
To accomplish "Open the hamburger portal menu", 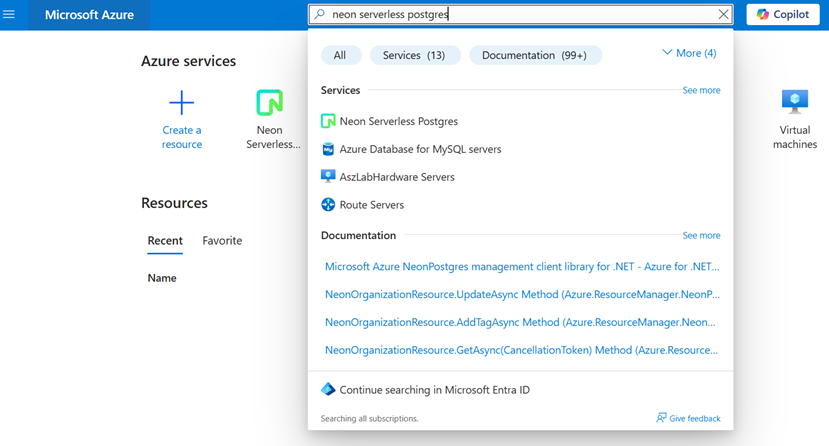I will point(10,15).
